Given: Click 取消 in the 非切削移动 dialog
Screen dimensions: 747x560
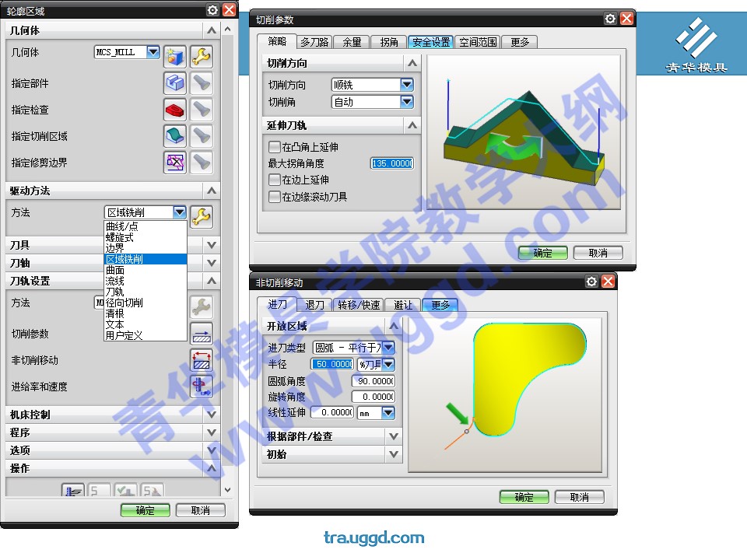Looking at the screenshot, I should pyautogui.click(x=579, y=497).
